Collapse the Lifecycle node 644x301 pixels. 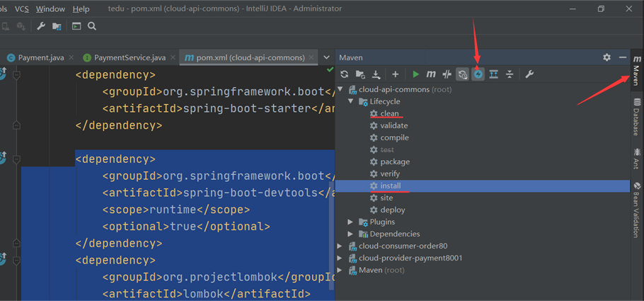(x=350, y=101)
